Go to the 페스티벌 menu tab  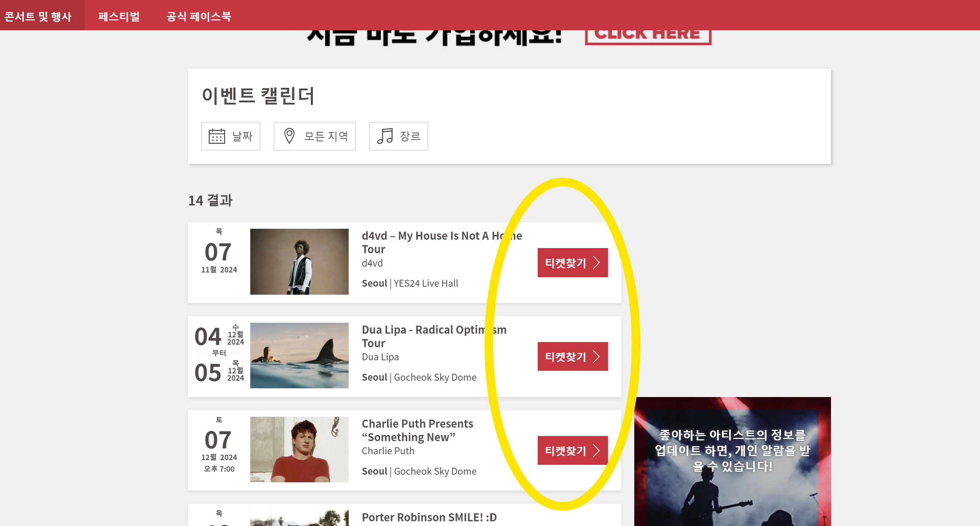[x=119, y=16]
